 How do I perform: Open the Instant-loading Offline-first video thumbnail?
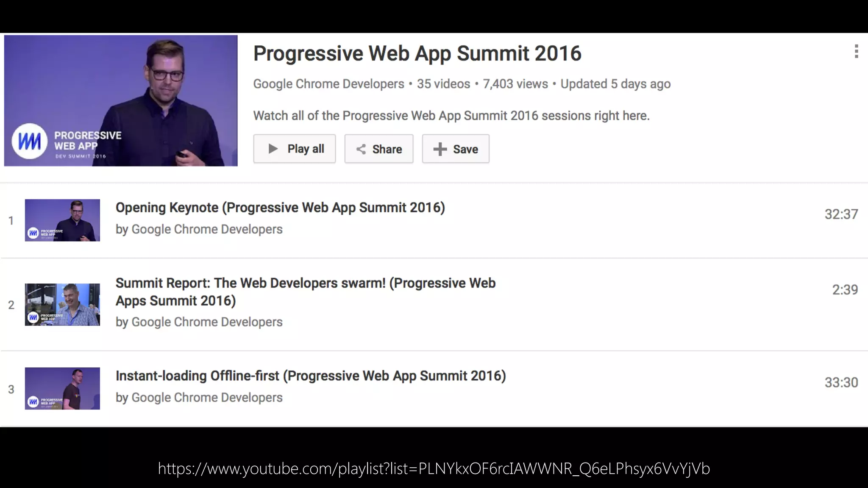(x=62, y=388)
